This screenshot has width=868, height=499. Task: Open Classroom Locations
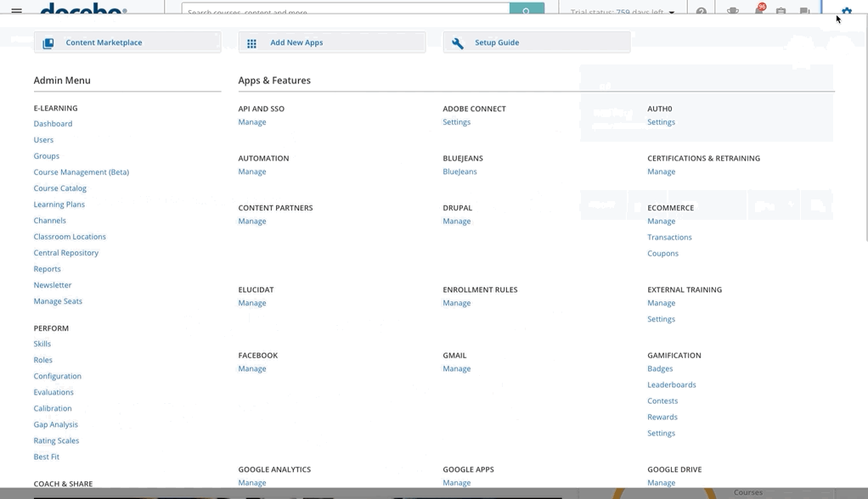[70, 236]
